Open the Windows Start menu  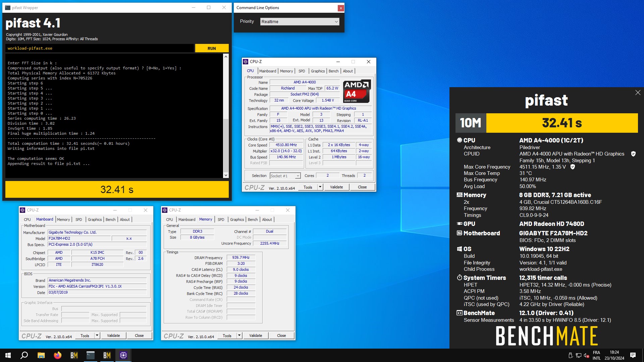tap(8, 355)
